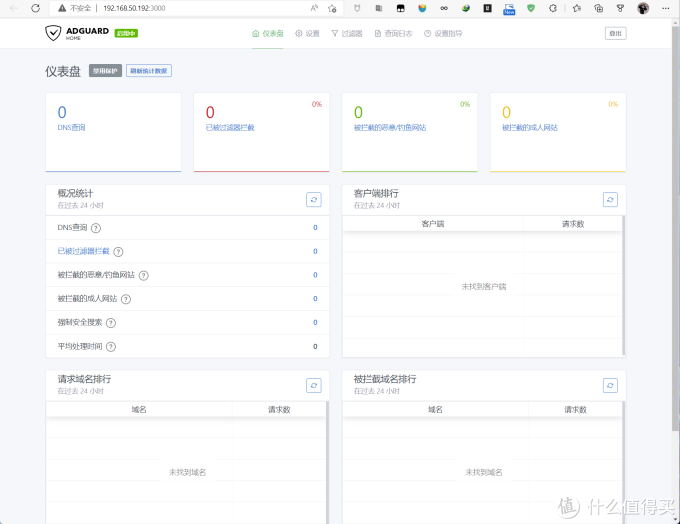This screenshot has height=524, width=680.
Task: Open the browser profile avatar
Action: pyautogui.click(x=642, y=8)
